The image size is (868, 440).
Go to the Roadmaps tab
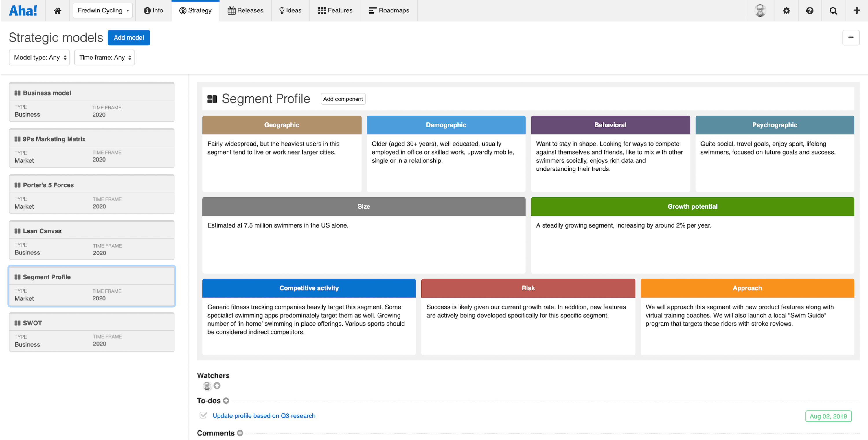click(389, 10)
